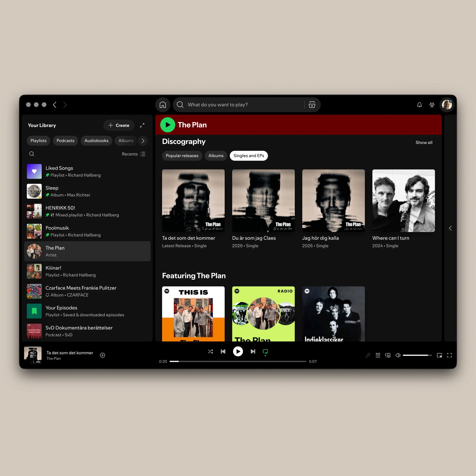The image size is (476, 476).
Task: Open the Create menu in Your Library
Action: click(x=119, y=125)
